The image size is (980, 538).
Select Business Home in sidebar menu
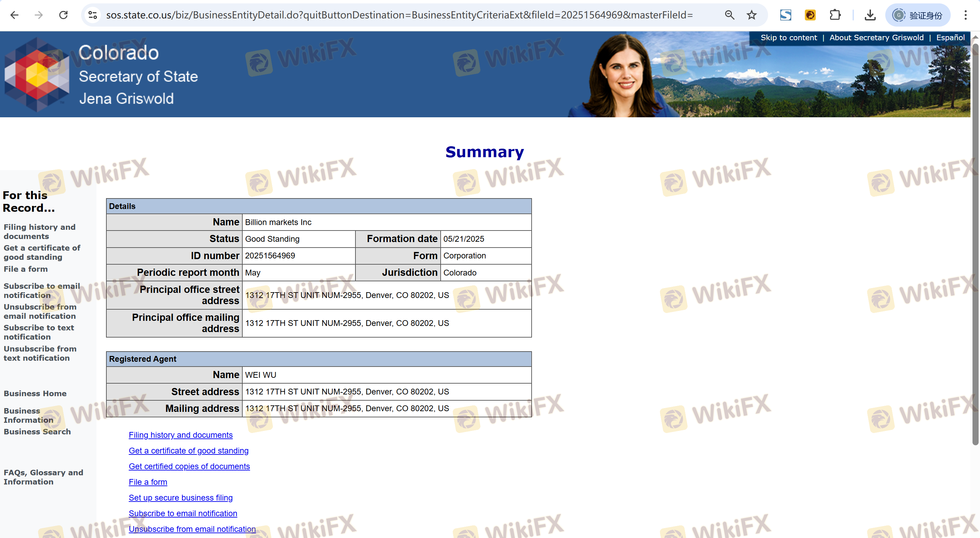pos(35,393)
